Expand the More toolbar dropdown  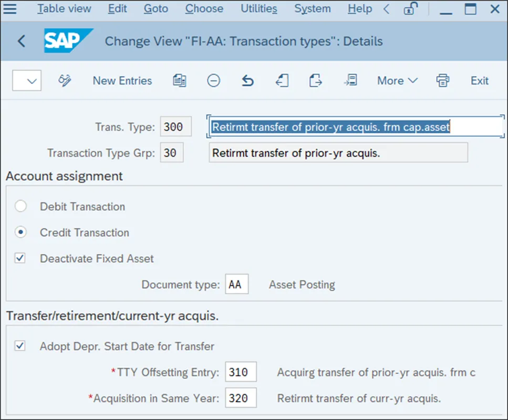pos(397,81)
